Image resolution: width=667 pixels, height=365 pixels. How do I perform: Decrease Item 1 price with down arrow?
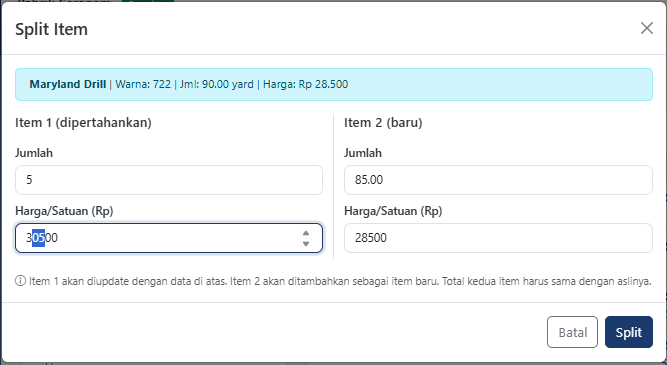[x=306, y=244]
